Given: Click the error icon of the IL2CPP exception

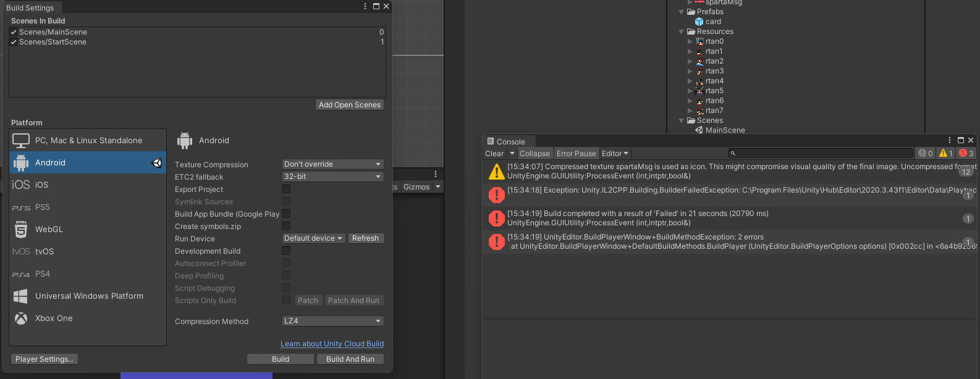Looking at the screenshot, I should [x=497, y=195].
